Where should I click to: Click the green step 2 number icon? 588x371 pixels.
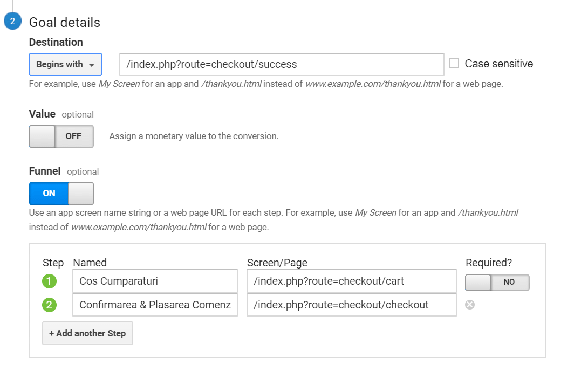[x=50, y=305]
